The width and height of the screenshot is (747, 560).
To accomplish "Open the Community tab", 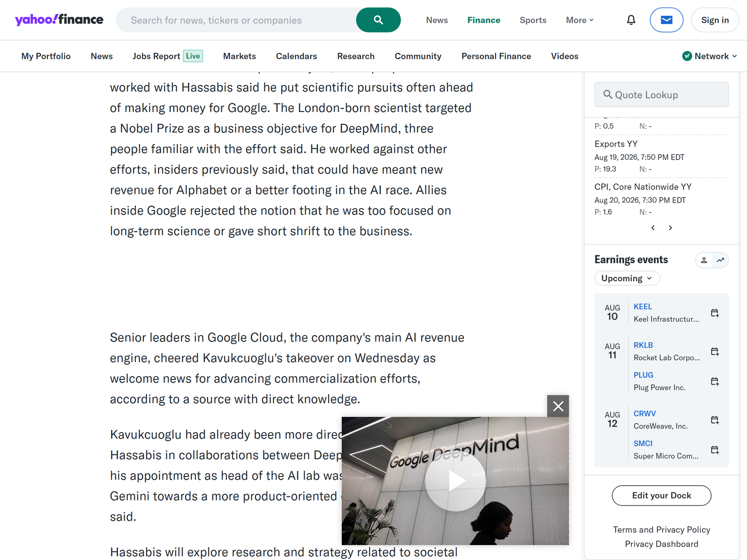I will click(x=418, y=56).
